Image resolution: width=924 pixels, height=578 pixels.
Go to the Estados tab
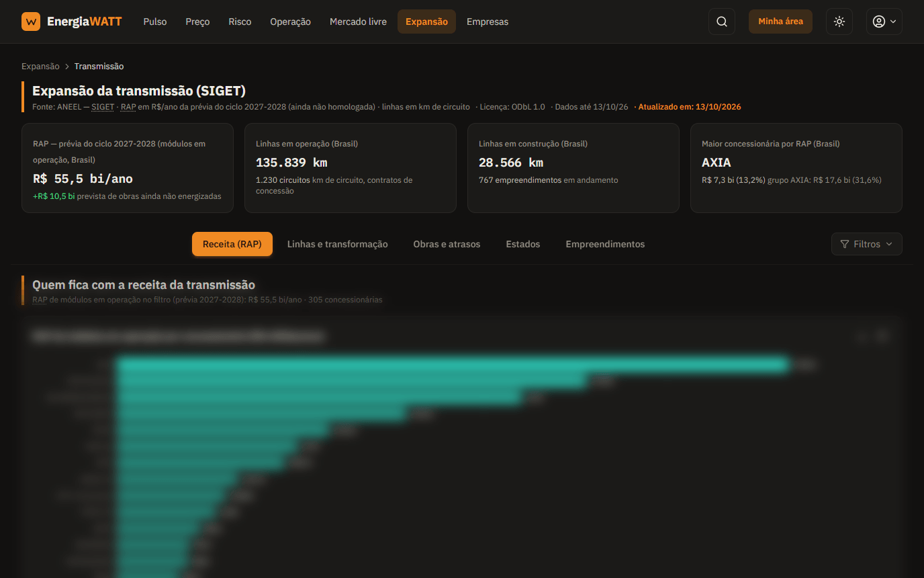(x=523, y=244)
